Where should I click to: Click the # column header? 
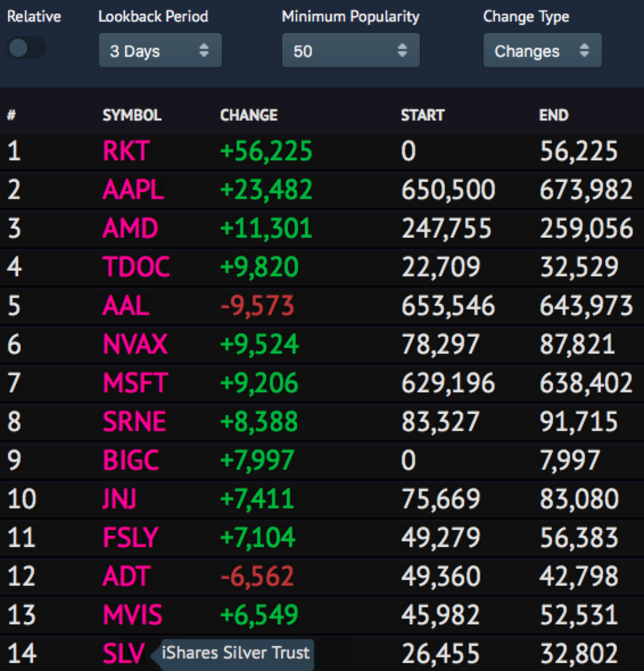pos(11,115)
